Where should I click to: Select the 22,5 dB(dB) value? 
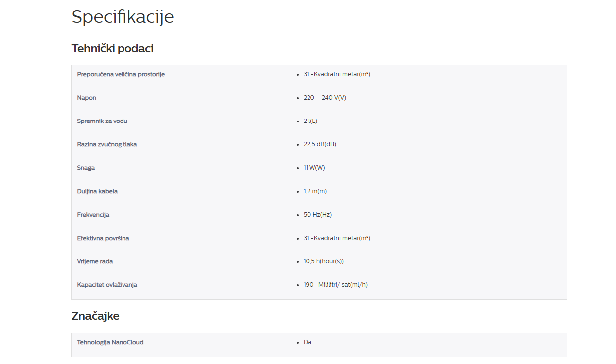319,144
